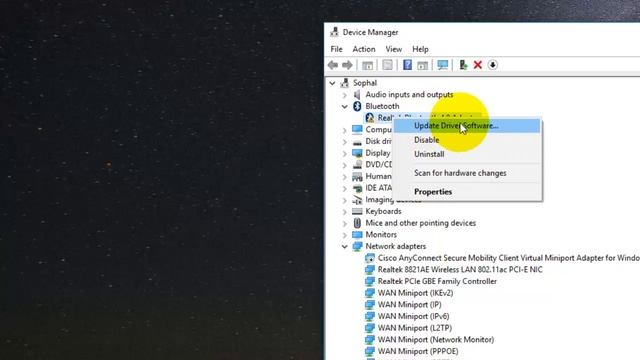The width and height of the screenshot is (640, 360).
Task: Click Realtek PCIe GBE Family Controller icon
Action: tap(370, 281)
